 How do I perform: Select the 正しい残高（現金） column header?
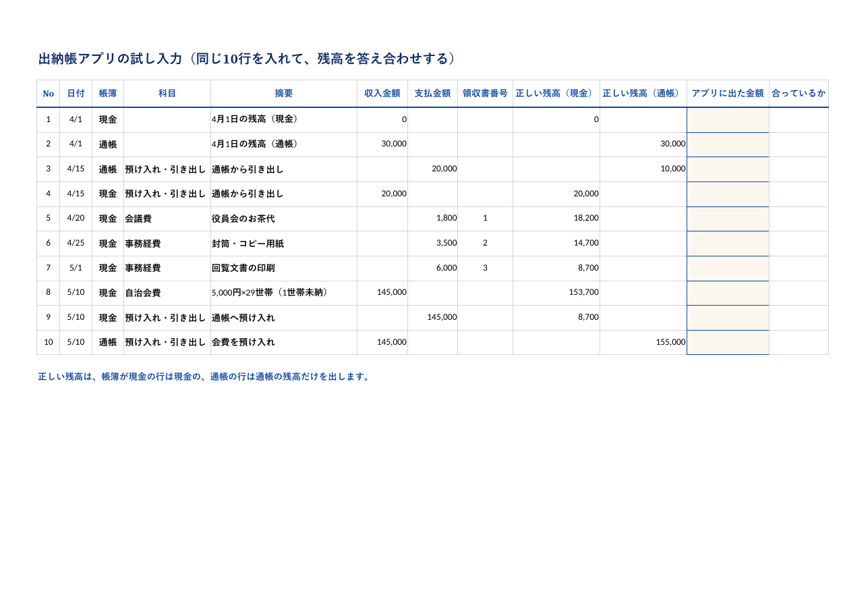[x=556, y=94]
